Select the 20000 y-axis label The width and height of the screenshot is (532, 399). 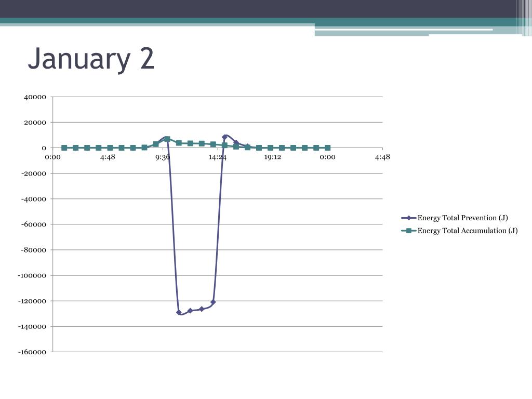pos(35,123)
